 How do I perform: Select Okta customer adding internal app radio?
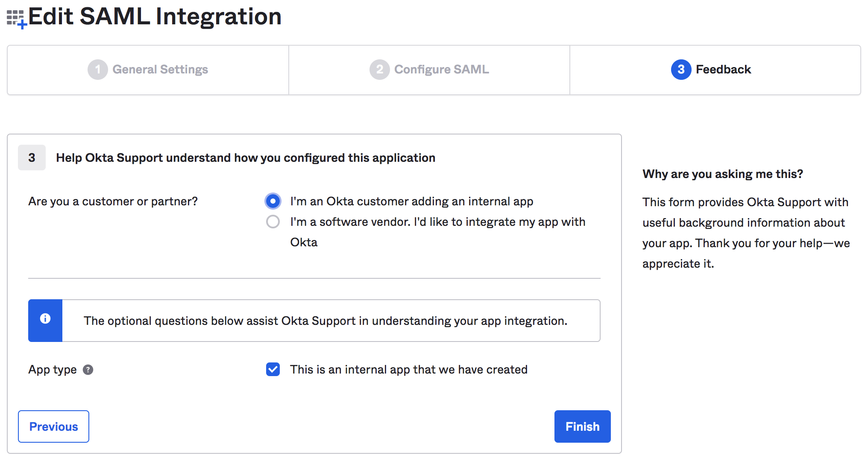(x=273, y=201)
